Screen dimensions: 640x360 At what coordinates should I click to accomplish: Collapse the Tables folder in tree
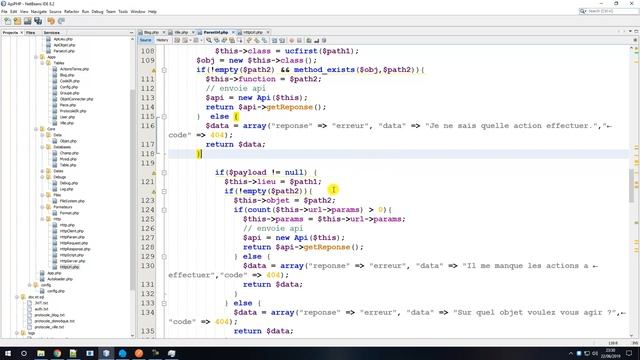[x=42, y=63]
